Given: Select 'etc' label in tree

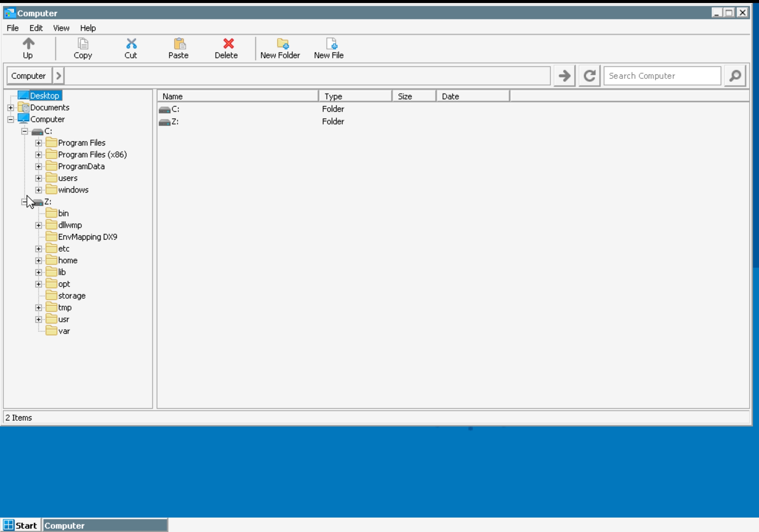Looking at the screenshot, I should [x=64, y=249].
